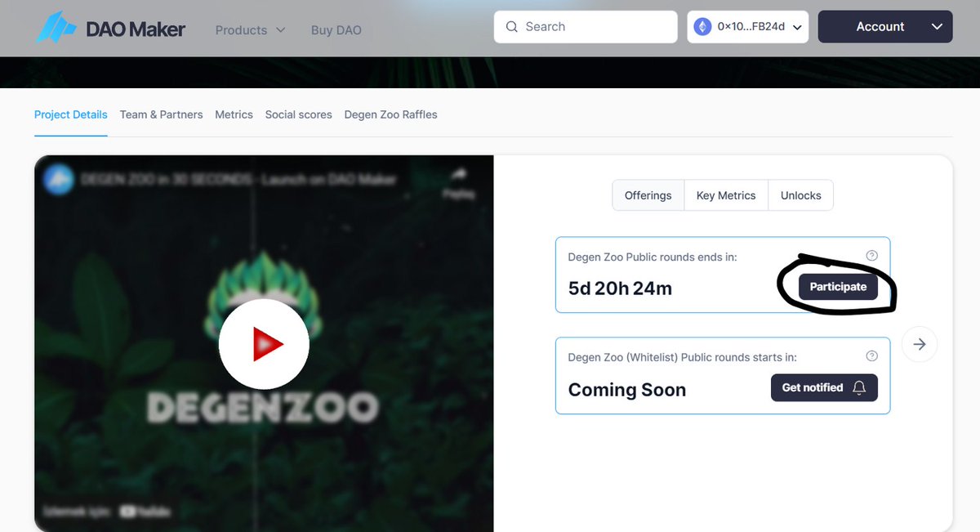Expand the Account menu

[885, 27]
